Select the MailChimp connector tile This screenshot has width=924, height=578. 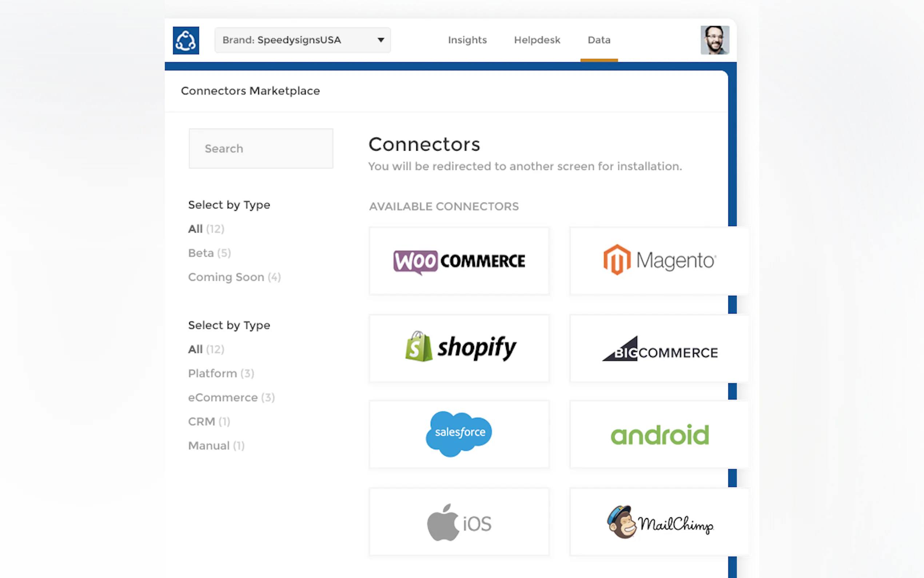click(660, 522)
